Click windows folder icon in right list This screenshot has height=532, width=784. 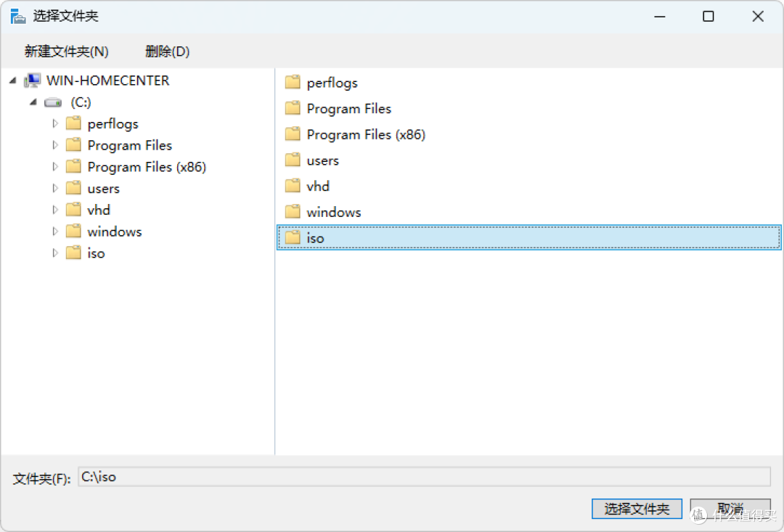click(x=293, y=212)
